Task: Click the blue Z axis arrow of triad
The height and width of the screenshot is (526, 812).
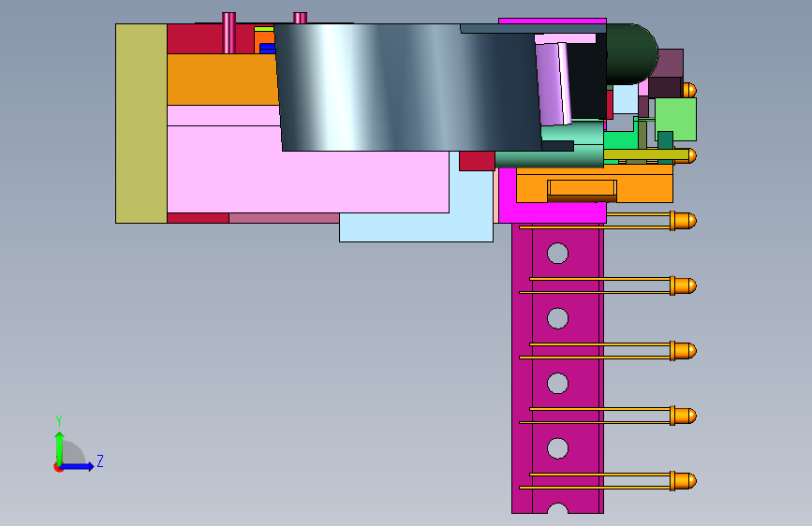Action: [78, 466]
